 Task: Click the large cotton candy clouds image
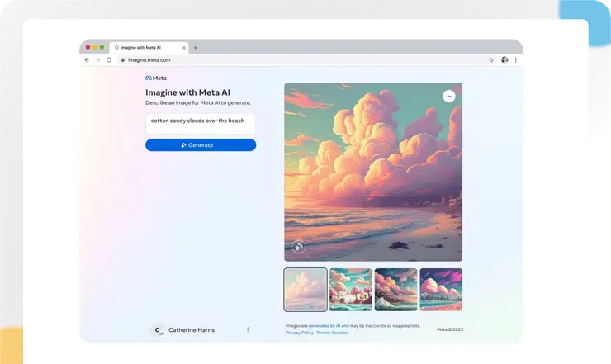(x=373, y=172)
